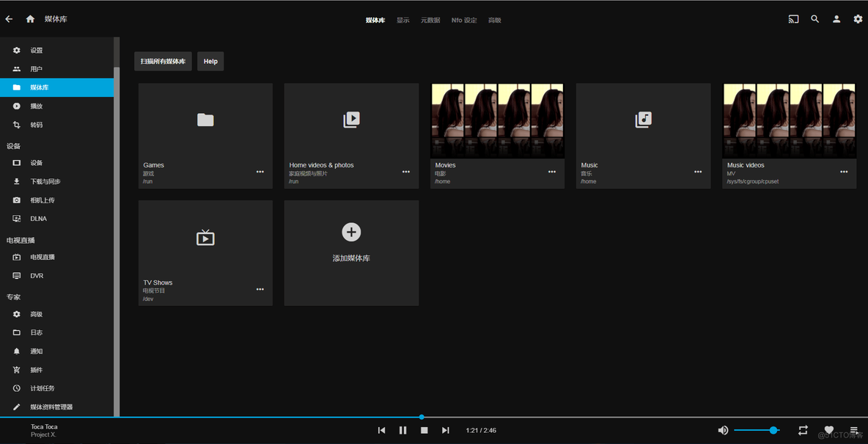Open the search magnifier icon
Image resolution: width=868 pixels, height=444 pixels.
(815, 19)
